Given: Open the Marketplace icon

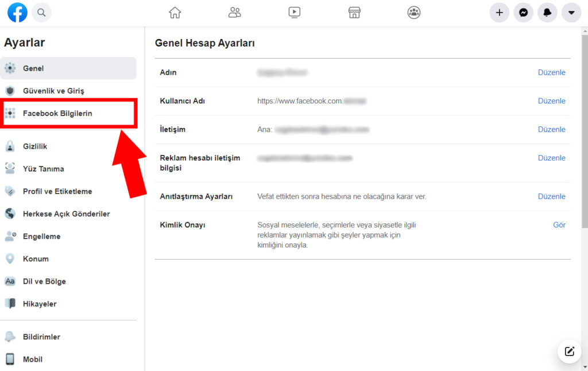Looking at the screenshot, I should coord(354,13).
